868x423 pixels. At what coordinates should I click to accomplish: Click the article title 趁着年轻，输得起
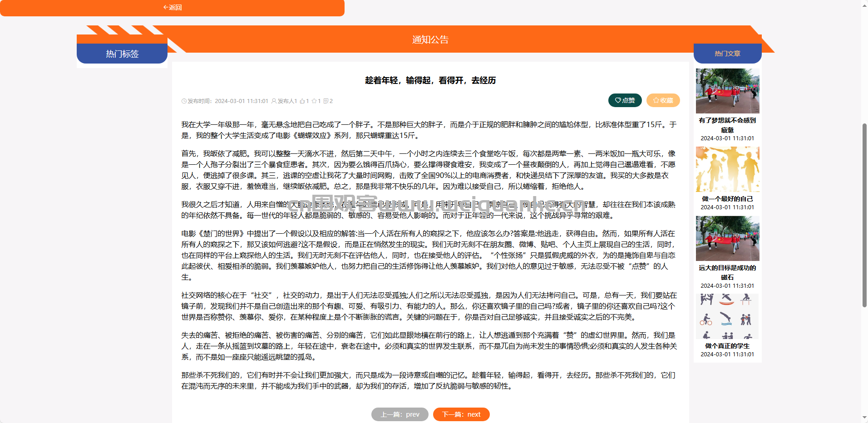[x=430, y=80]
